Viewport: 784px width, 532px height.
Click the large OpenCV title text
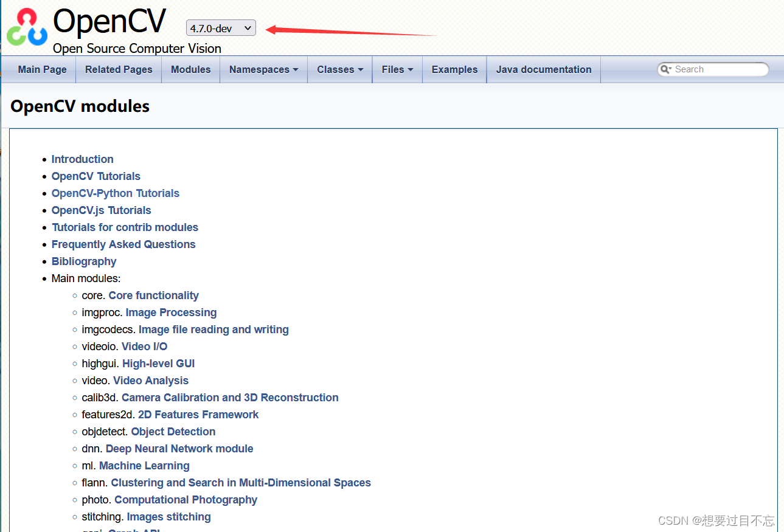point(109,21)
